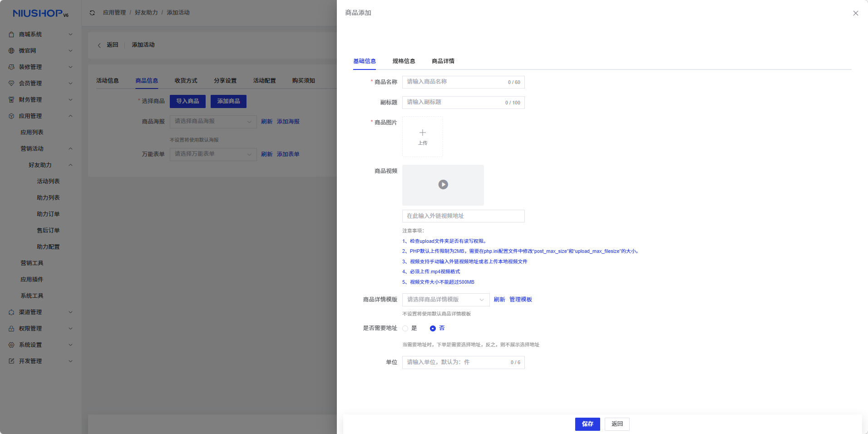Click the 系统设置 gear icon in the sidebar
868x434 pixels.
pyautogui.click(x=11, y=345)
